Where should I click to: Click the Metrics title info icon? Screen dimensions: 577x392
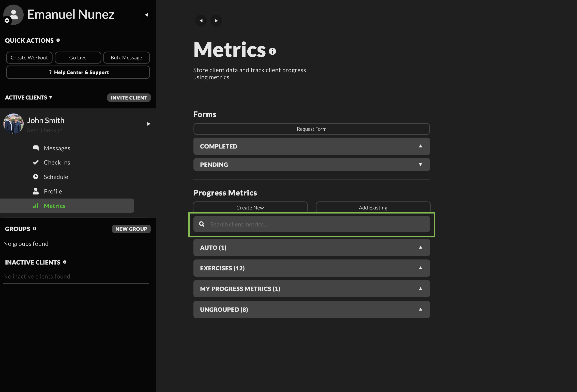[x=272, y=52]
